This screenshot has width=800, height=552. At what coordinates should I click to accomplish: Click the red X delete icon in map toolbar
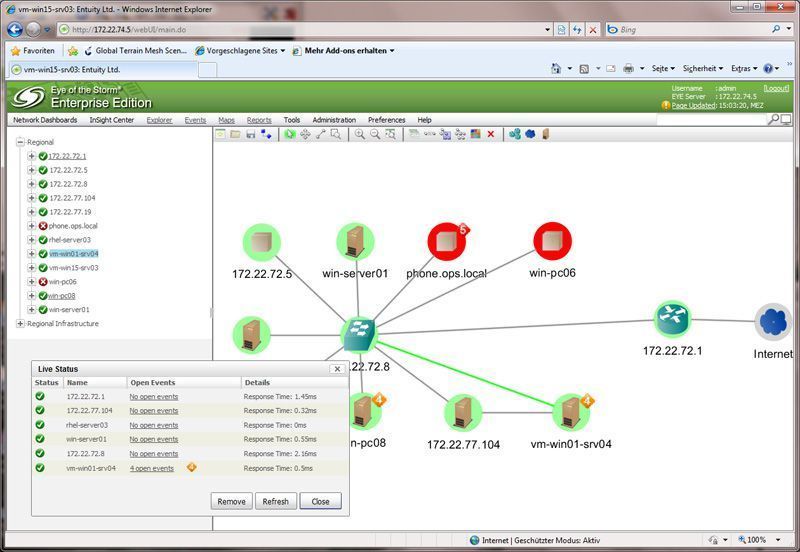(x=491, y=134)
